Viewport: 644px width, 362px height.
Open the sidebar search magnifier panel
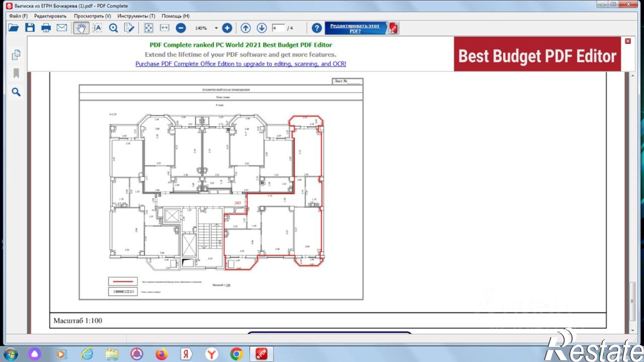click(16, 92)
